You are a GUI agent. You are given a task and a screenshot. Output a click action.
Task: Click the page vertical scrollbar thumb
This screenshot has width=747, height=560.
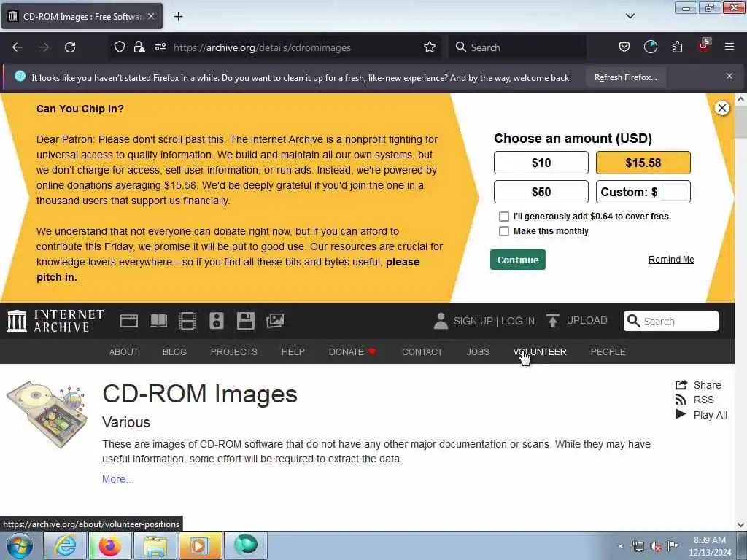pos(741,122)
